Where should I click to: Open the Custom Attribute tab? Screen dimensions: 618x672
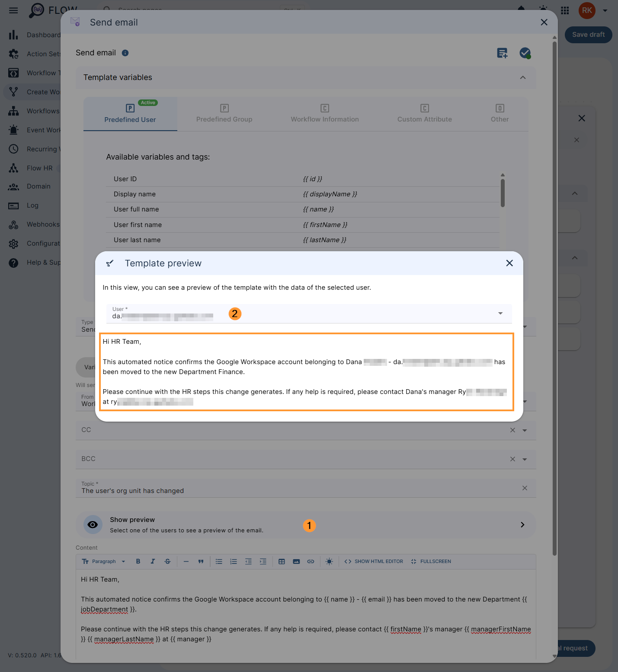(425, 114)
